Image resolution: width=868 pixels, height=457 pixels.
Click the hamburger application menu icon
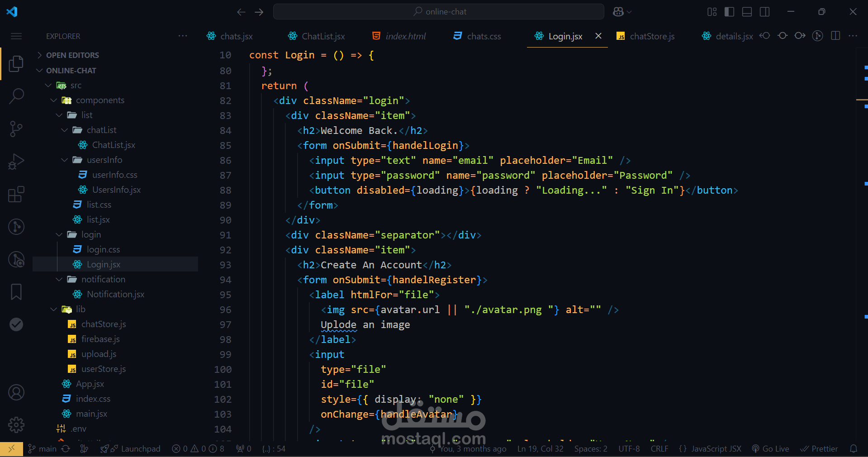pyautogui.click(x=16, y=36)
